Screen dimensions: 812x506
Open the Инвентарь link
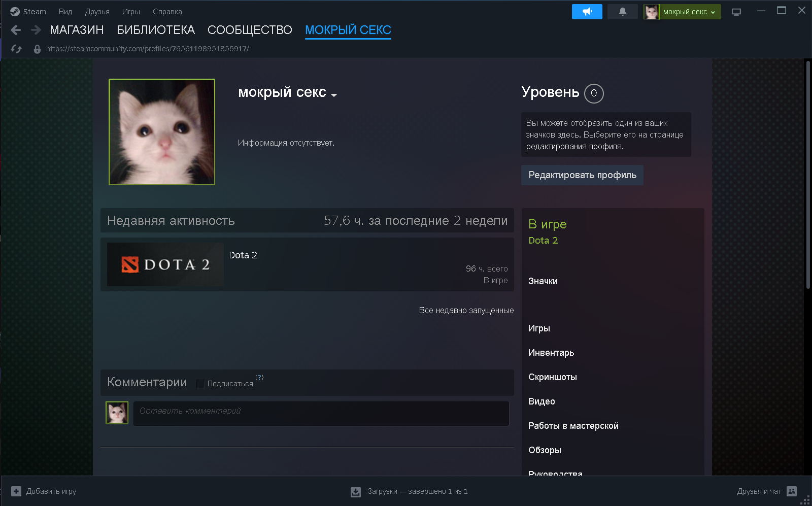click(551, 353)
